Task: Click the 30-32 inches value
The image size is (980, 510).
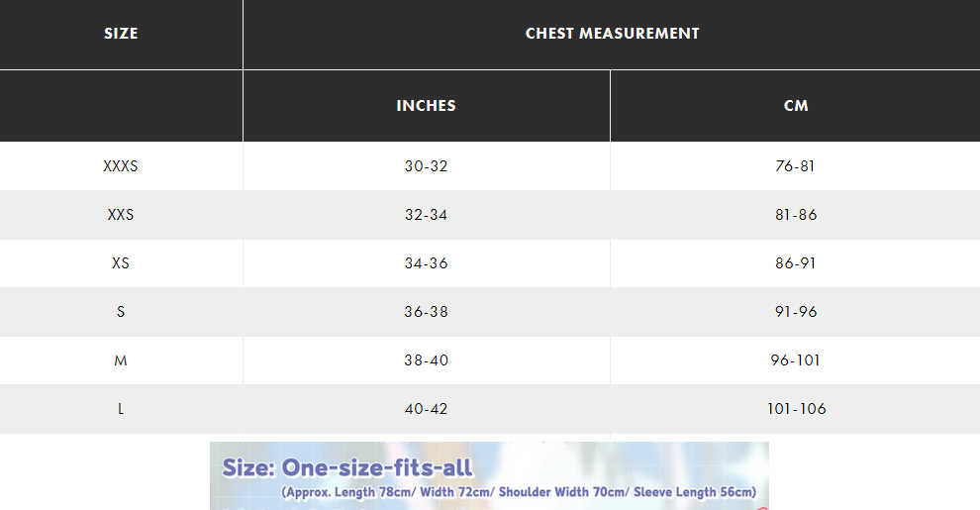Action: pyautogui.click(x=426, y=166)
